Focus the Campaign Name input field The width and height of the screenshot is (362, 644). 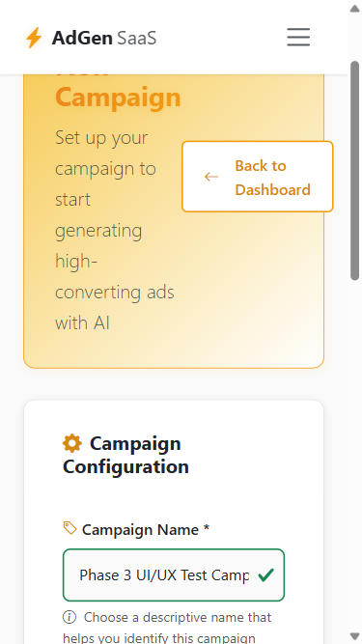[x=174, y=575]
